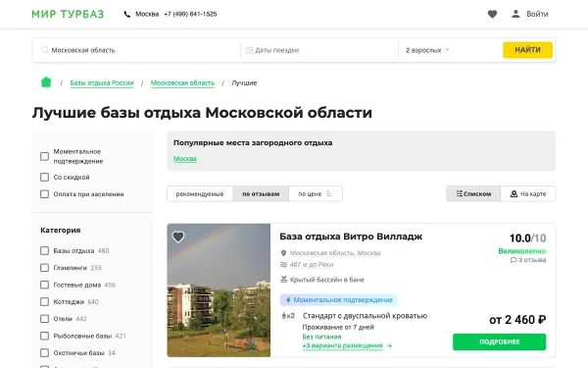Screen dimensions: 588x368
Task: Click the calendar icon in dates field
Action: coord(249,50)
